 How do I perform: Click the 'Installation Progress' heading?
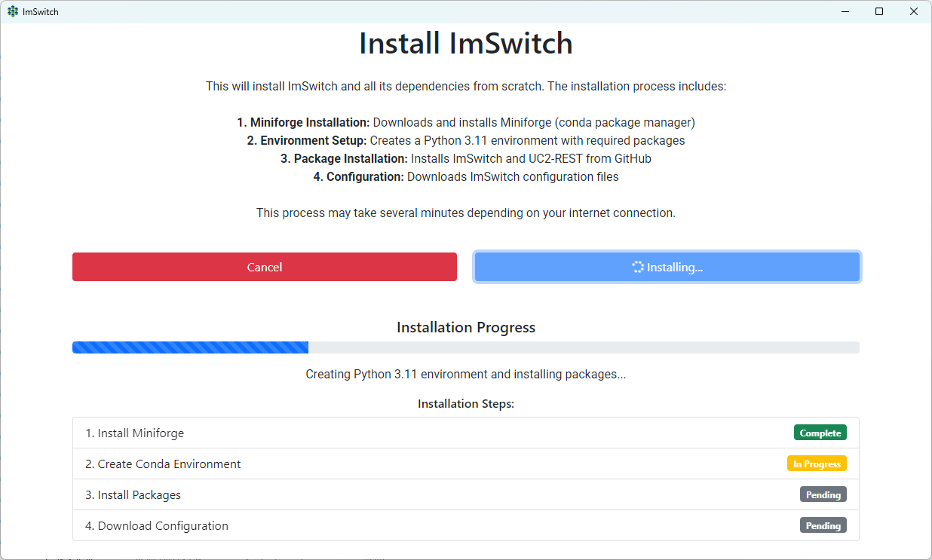[x=466, y=327]
